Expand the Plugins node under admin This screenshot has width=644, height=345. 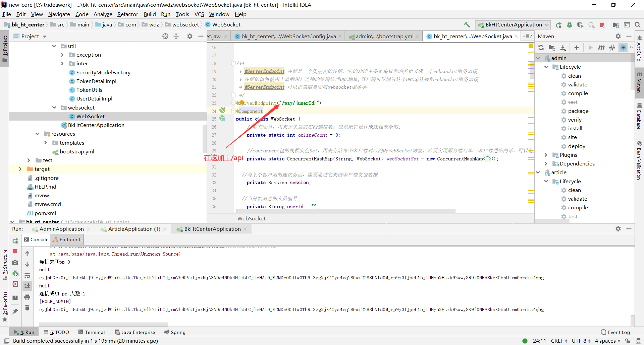[546, 155]
